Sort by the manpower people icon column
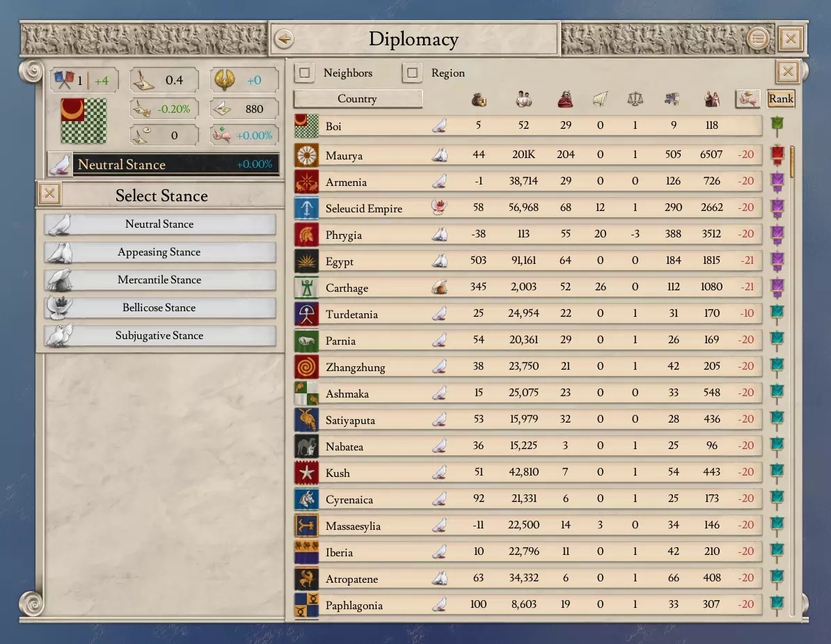Image resolution: width=831 pixels, height=644 pixels. [523, 99]
